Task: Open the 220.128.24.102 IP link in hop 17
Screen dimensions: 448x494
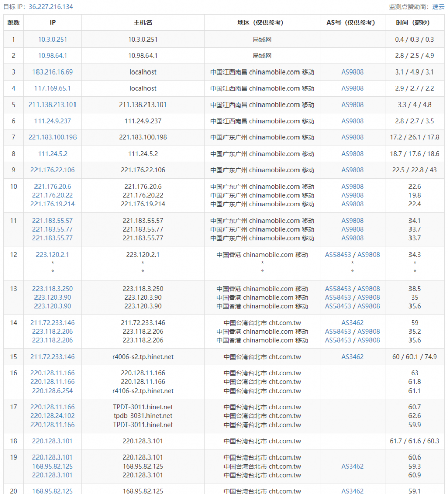Action: coord(53,416)
